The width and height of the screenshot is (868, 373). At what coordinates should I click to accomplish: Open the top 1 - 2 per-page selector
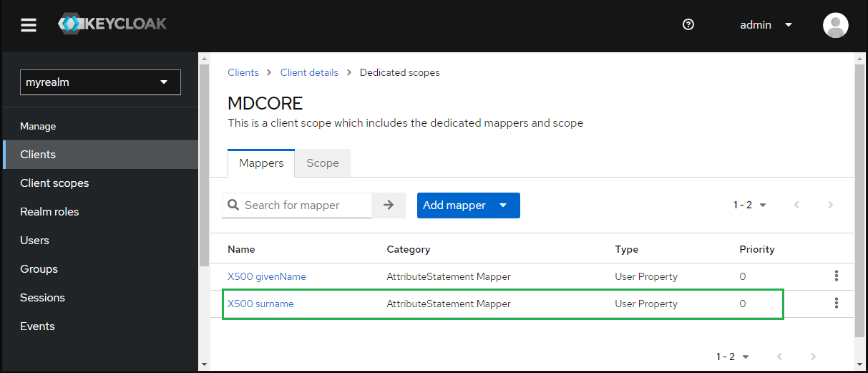pos(749,205)
